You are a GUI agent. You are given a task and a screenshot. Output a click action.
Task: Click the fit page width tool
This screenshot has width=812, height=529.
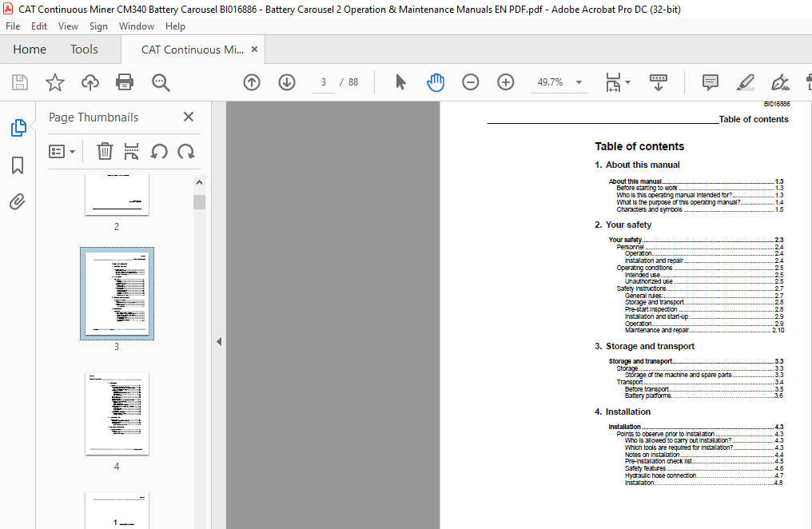[613, 82]
